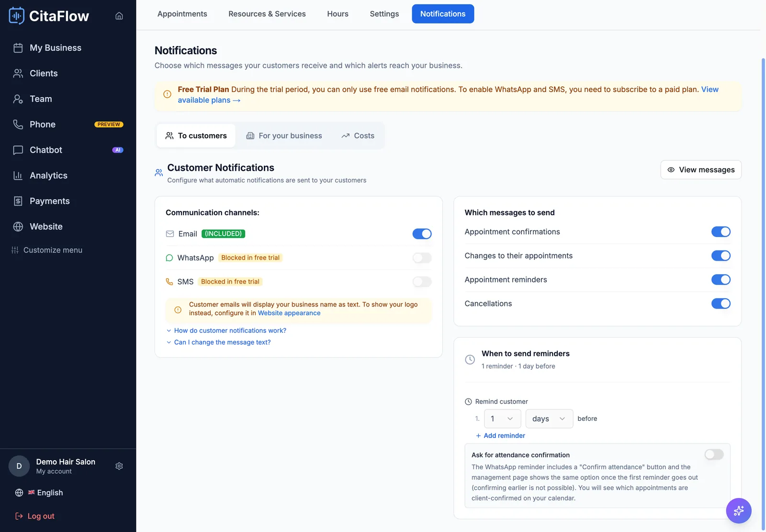Follow View available plans link
The width and height of the screenshot is (766, 532).
(x=209, y=100)
